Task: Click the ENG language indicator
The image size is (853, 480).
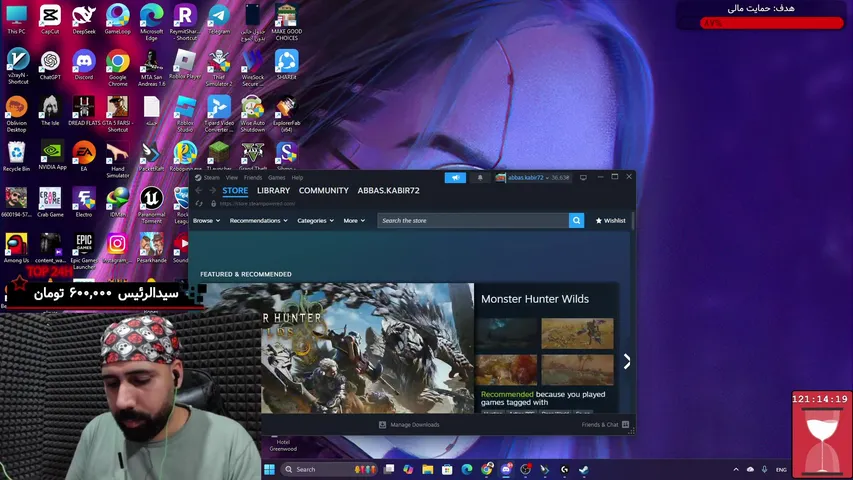Action: [781, 470]
